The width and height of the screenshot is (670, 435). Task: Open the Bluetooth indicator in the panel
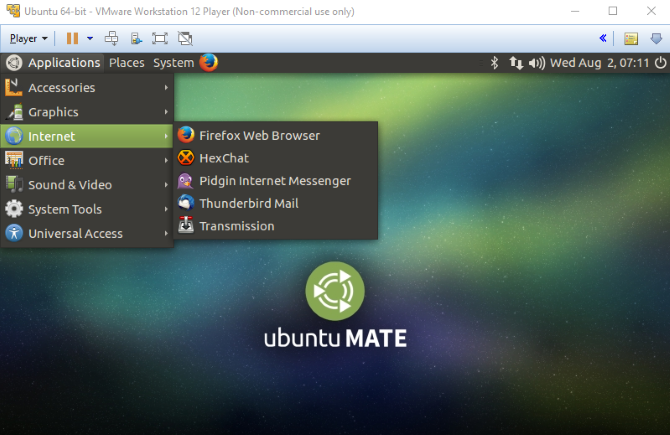tap(493, 62)
